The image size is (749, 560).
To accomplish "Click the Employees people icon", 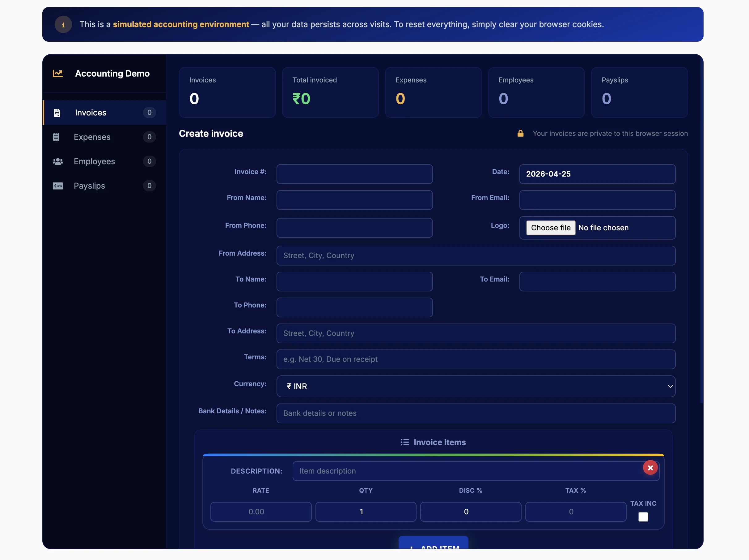I will pyautogui.click(x=57, y=161).
